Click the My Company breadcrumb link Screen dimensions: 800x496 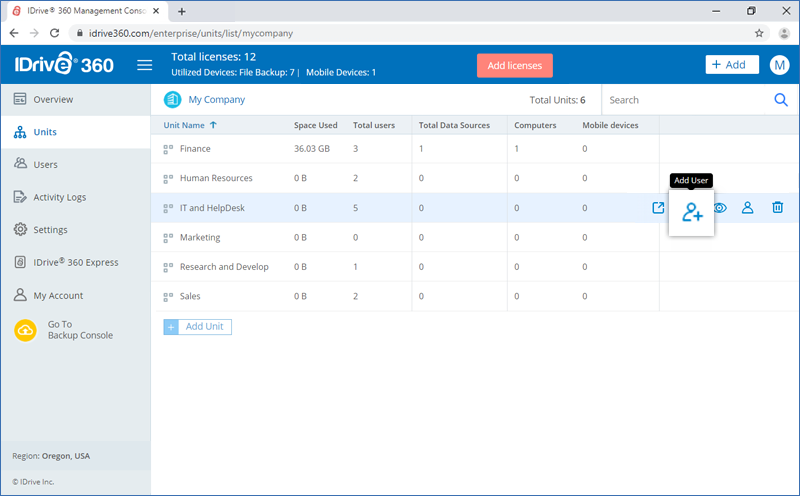point(216,100)
